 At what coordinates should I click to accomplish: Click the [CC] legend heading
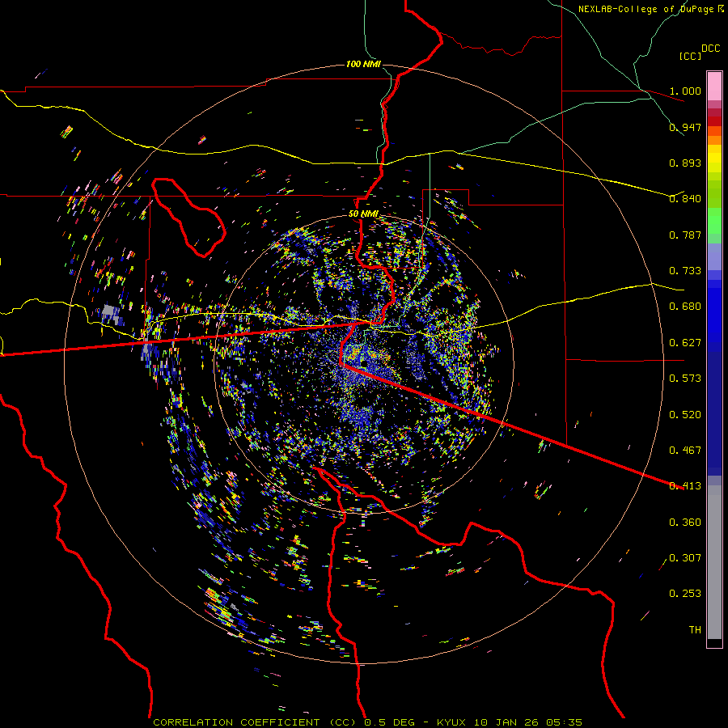(x=691, y=56)
